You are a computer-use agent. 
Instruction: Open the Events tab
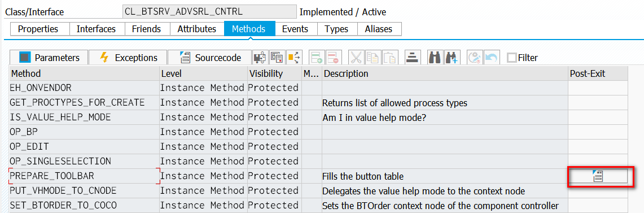coord(295,29)
